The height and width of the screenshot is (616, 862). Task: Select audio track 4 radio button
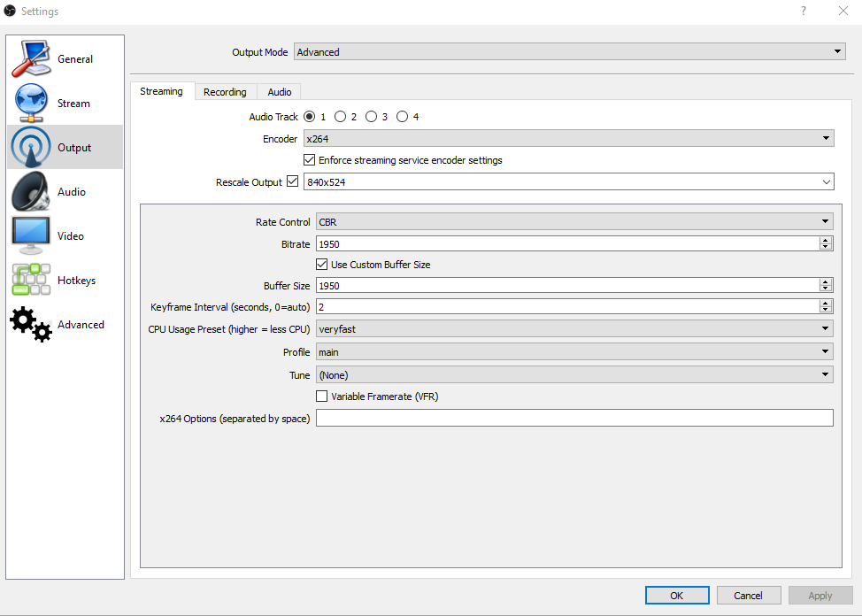[x=403, y=117]
